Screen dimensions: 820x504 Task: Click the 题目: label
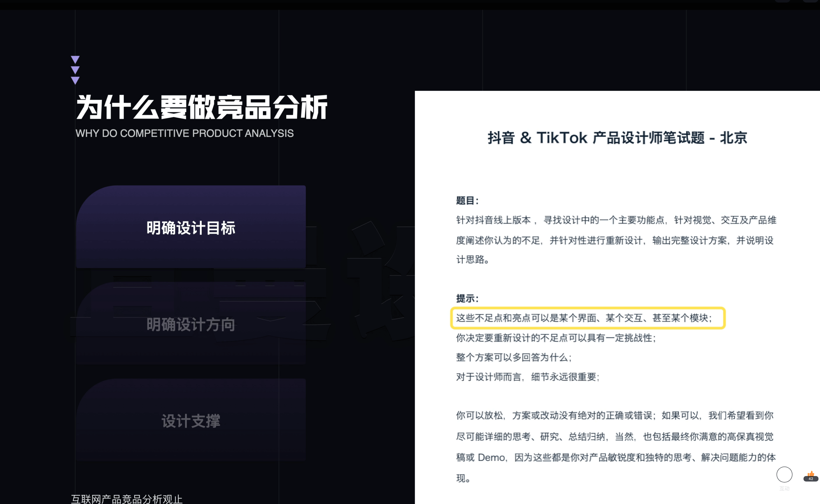467,201
